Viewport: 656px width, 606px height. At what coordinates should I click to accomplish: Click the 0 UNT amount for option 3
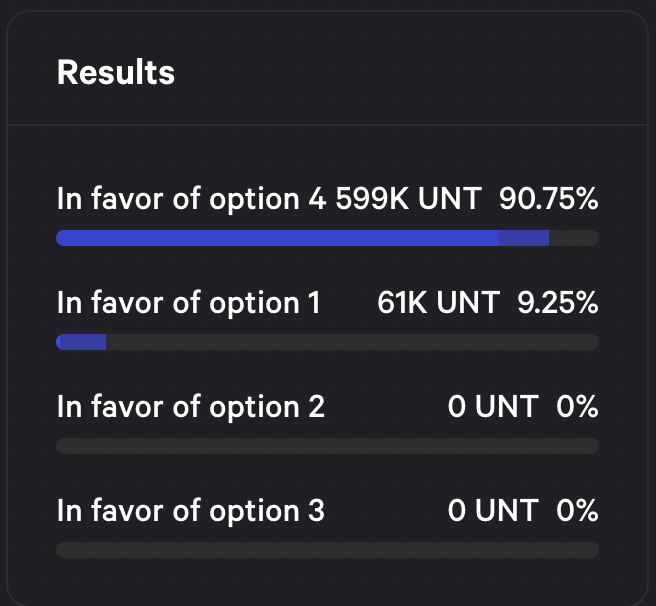click(x=493, y=511)
